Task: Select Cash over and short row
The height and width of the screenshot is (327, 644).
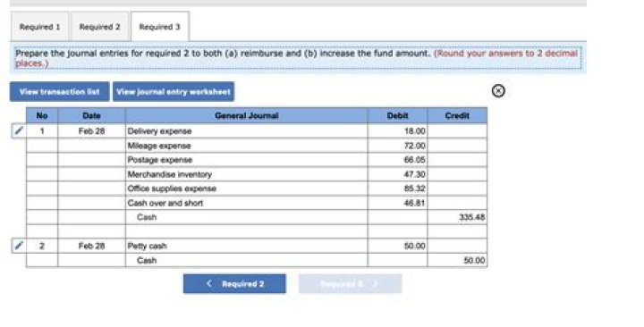Action: point(257,203)
